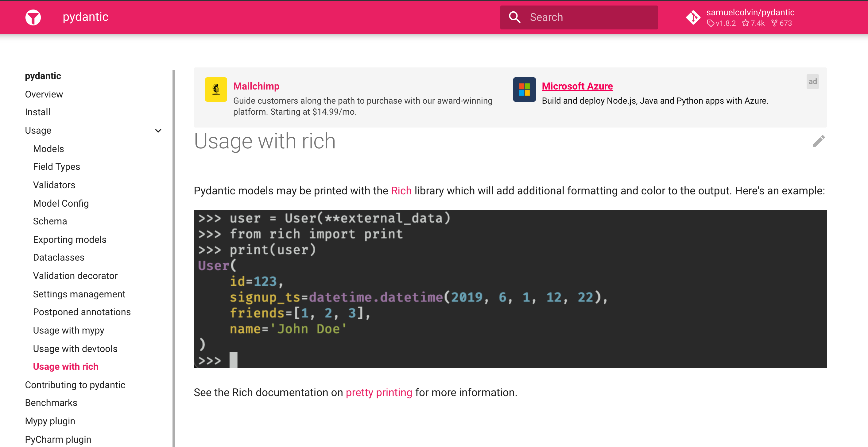Click the search magnifier icon

pyautogui.click(x=514, y=17)
